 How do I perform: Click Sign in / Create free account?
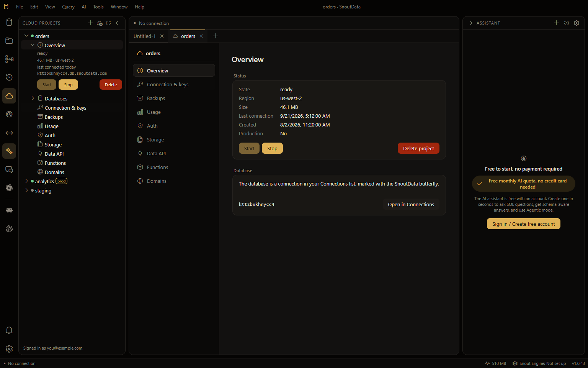click(524, 224)
